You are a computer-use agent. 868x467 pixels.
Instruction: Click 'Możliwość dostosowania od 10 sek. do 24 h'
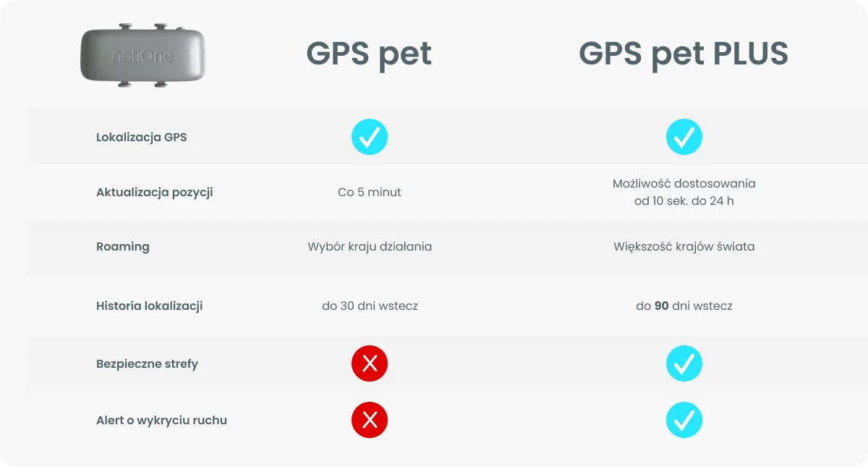pos(684,192)
